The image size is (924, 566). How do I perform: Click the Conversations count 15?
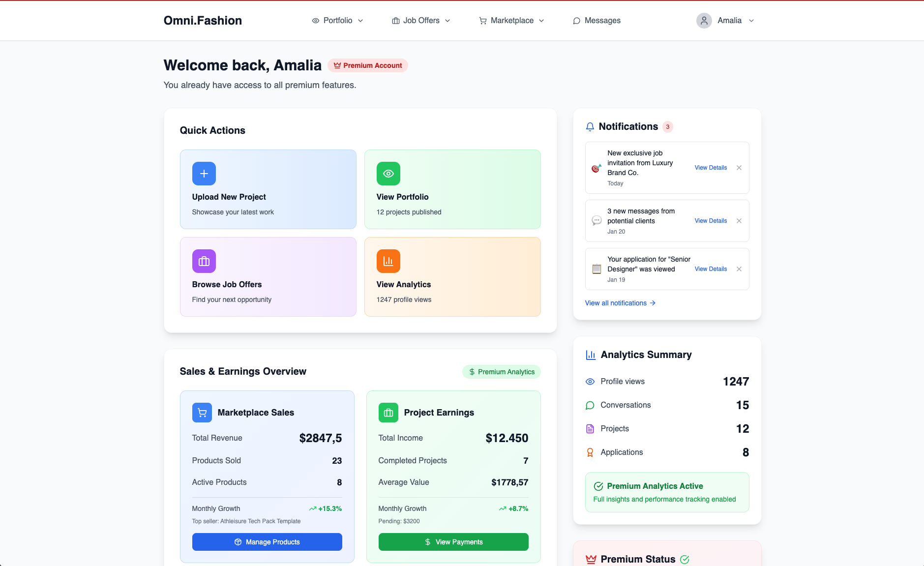click(743, 405)
